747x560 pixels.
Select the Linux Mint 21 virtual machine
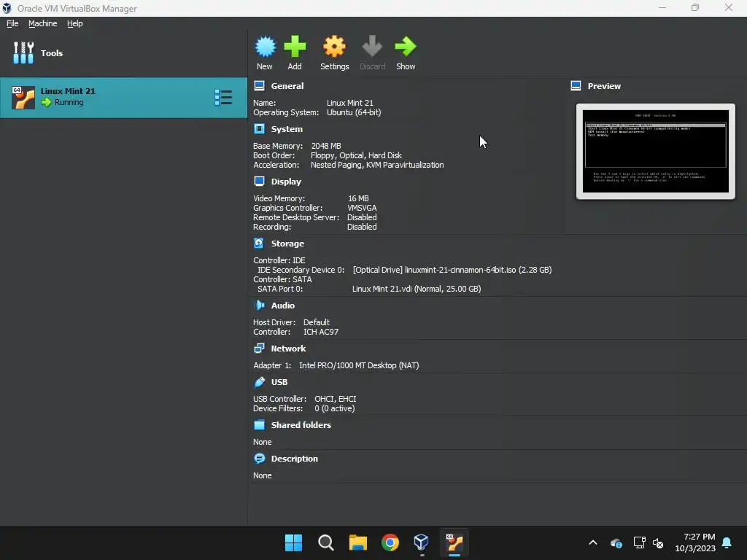click(123, 98)
